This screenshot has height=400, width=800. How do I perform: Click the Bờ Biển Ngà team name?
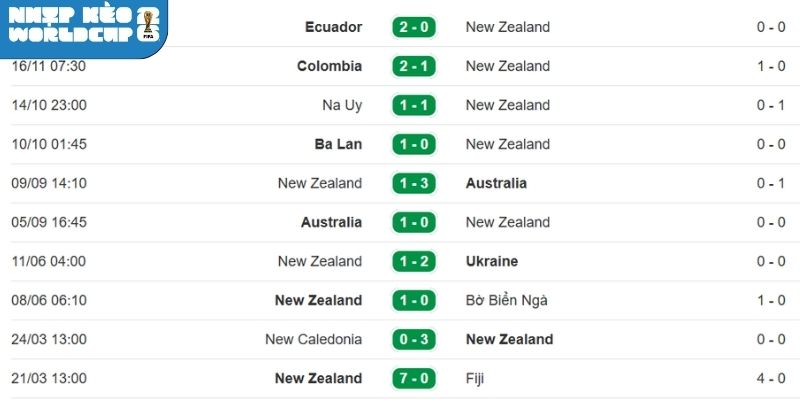coord(508,300)
